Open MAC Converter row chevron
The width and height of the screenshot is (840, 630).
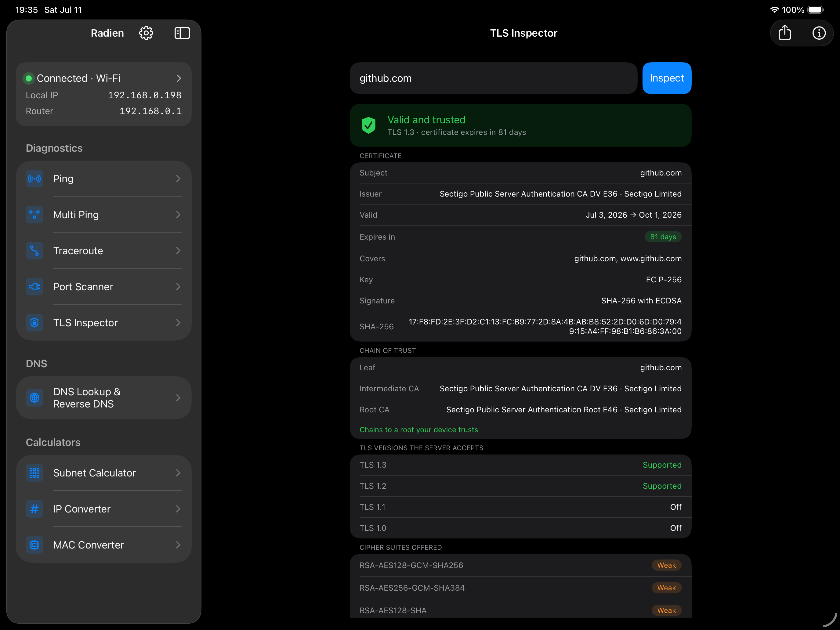tap(178, 545)
